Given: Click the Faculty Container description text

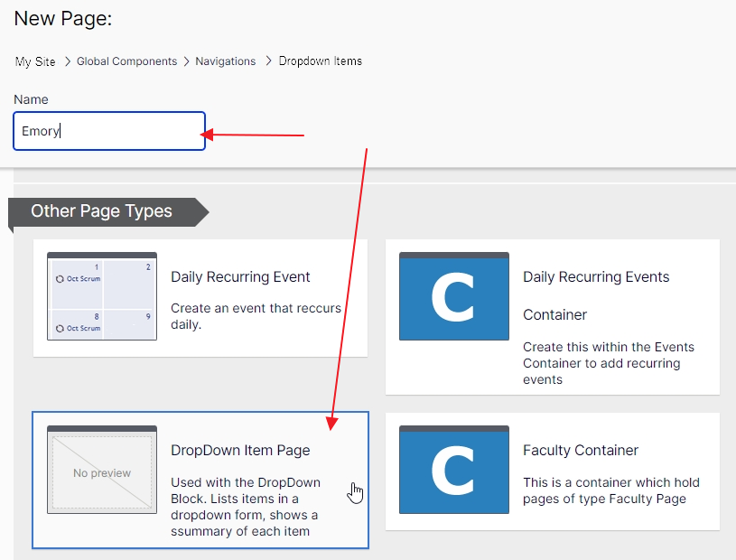Looking at the screenshot, I should (610, 490).
